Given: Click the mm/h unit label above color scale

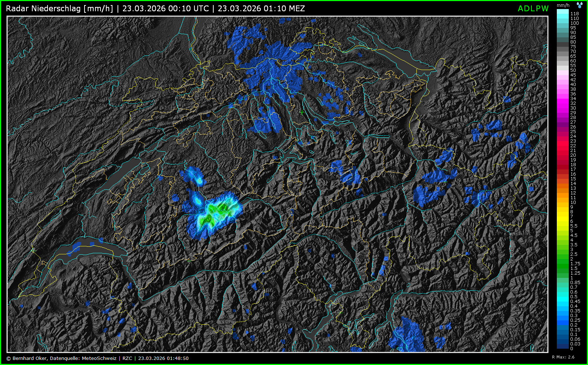Looking at the screenshot, I should (563, 5).
